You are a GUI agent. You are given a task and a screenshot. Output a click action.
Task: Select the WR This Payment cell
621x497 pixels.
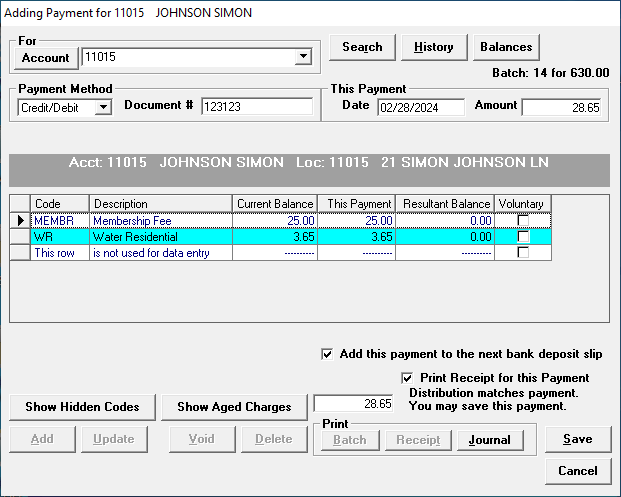[356, 237]
